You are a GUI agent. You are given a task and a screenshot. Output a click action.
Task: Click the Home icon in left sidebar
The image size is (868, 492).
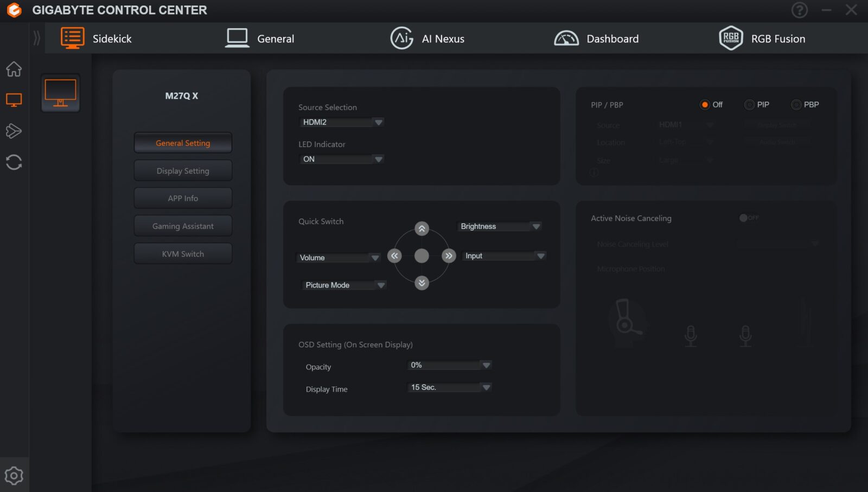pos(14,69)
